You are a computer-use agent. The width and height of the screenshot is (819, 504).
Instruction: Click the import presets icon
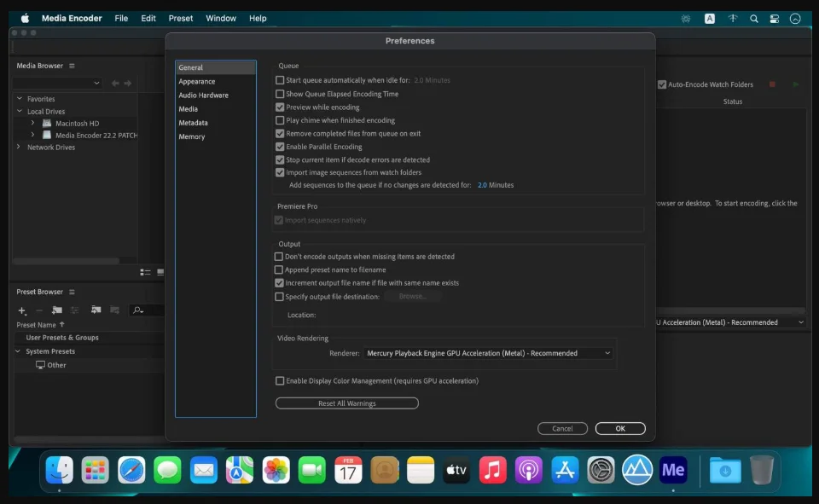click(x=96, y=310)
